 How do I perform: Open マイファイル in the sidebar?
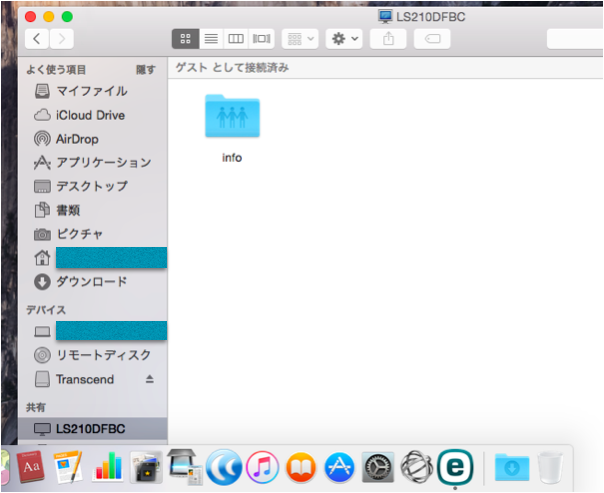pyautogui.click(x=92, y=91)
